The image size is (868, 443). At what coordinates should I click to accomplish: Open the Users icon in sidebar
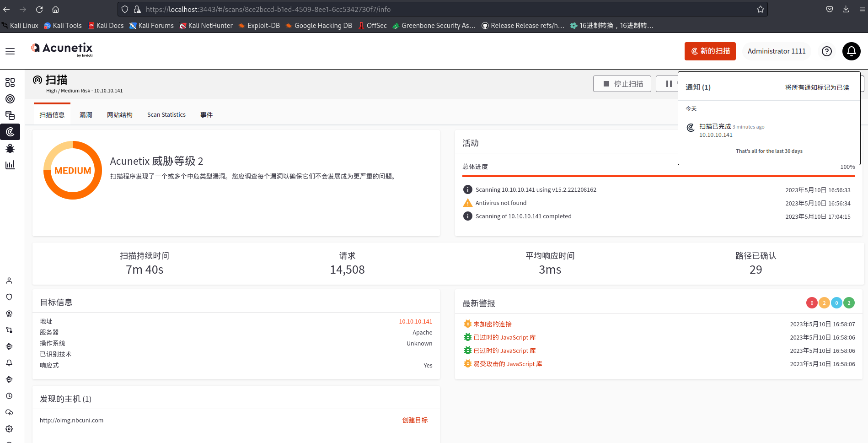(x=9, y=281)
